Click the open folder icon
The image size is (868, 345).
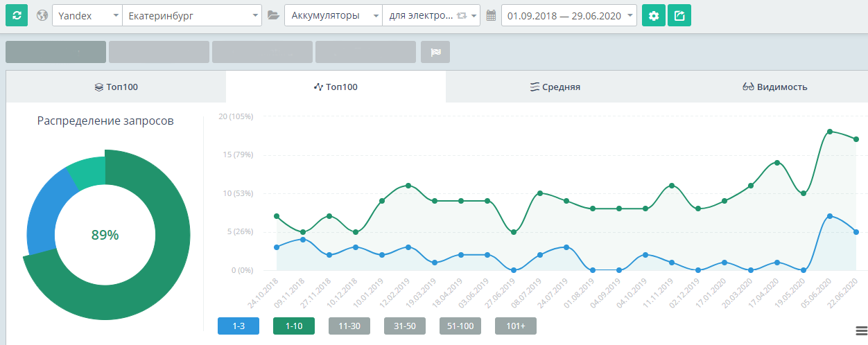click(x=273, y=15)
